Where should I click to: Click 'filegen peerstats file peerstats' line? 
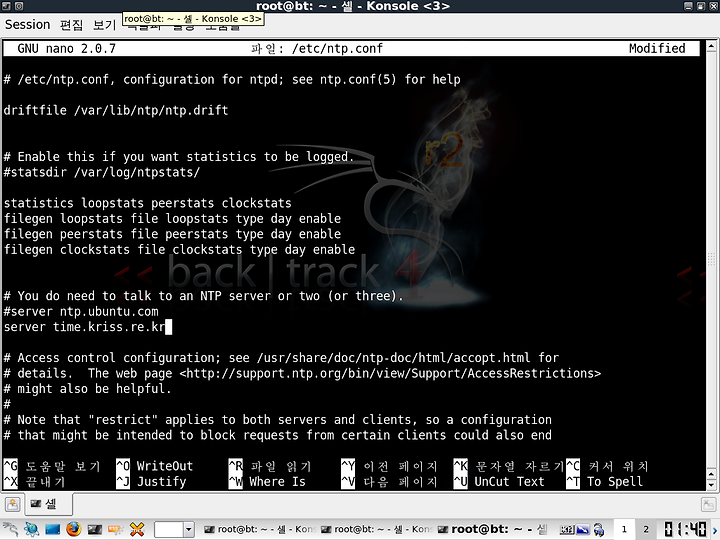(172, 234)
